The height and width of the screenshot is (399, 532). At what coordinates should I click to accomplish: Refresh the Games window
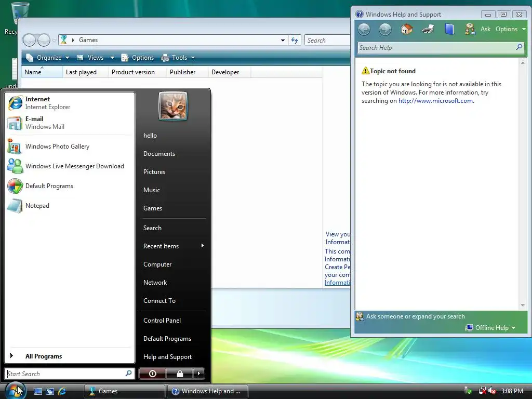(x=295, y=41)
